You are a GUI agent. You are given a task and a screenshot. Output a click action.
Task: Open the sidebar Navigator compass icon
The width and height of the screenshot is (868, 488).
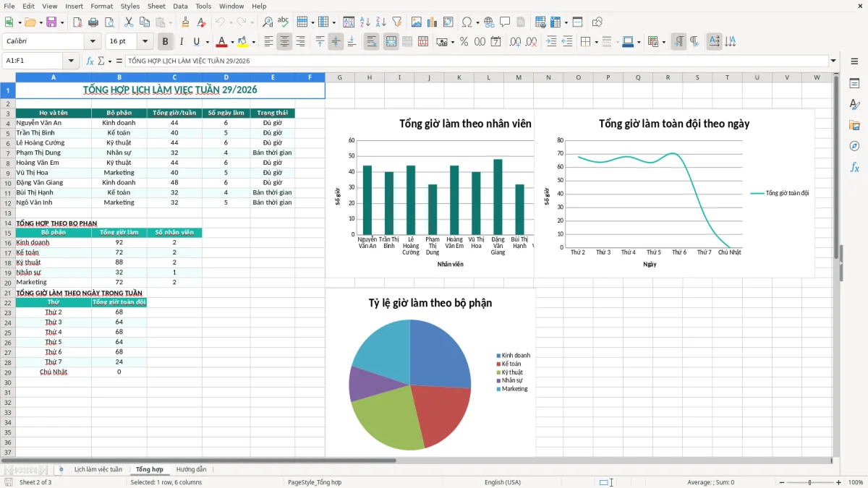pyautogui.click(x=854, y=146)
